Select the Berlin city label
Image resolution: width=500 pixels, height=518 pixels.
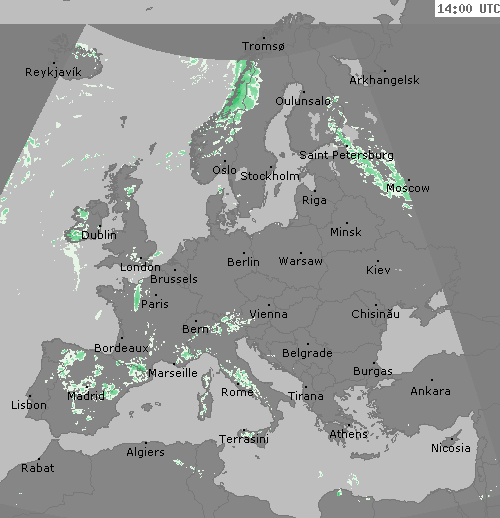pyautogui.click(x=243, y=262)
